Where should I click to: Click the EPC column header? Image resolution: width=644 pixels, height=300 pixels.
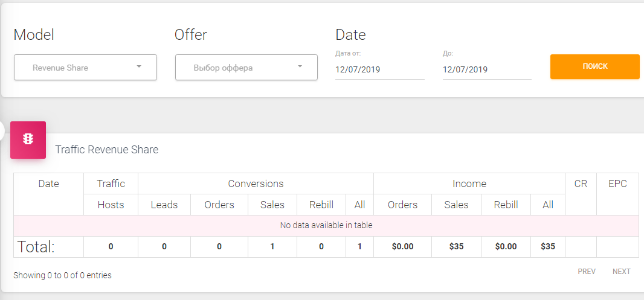617,184
